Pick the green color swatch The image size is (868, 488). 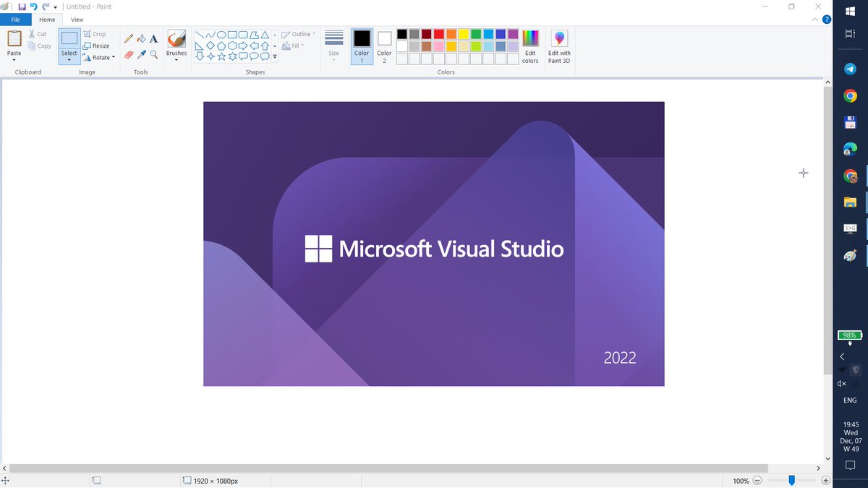pyautogui.click(x=476, y=34)
